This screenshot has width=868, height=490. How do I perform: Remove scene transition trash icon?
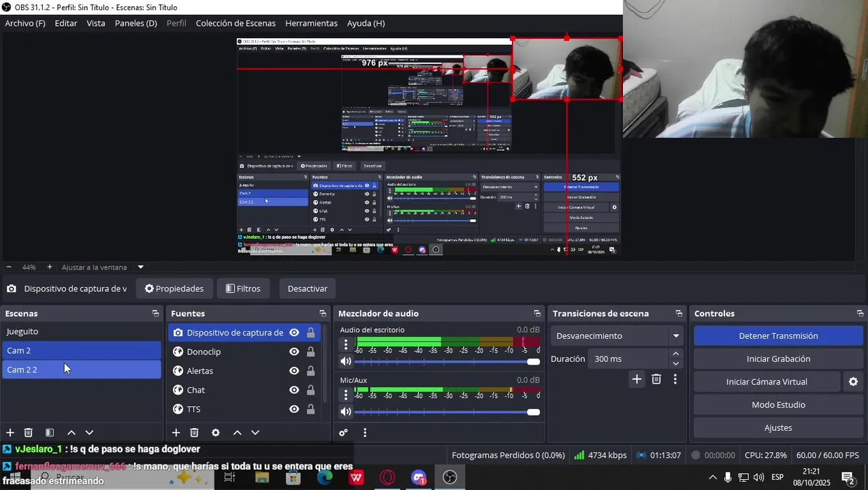(656, 379)
